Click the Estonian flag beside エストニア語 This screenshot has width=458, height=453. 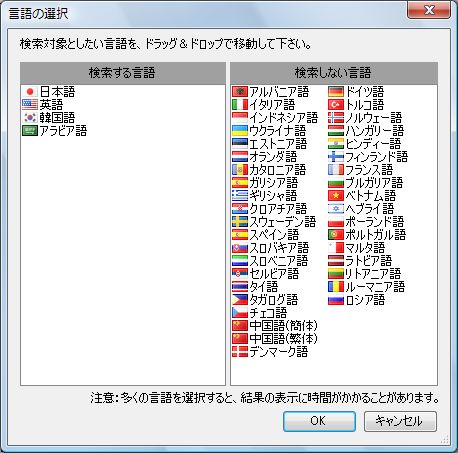240,144
